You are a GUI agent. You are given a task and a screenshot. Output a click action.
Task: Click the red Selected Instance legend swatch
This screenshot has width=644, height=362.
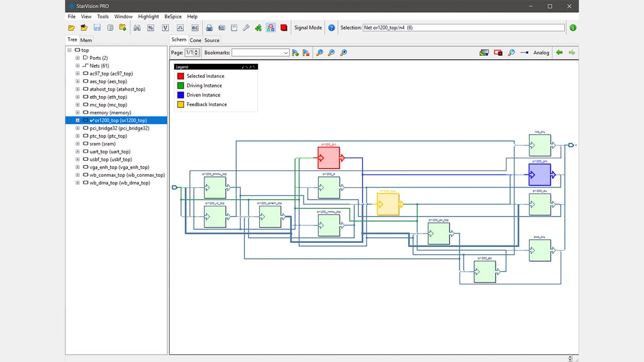coord(181,76)
